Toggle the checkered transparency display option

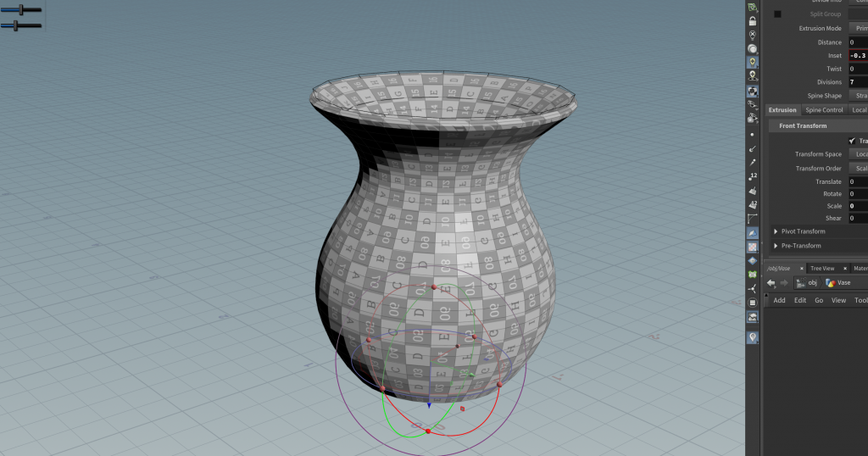(752, 247)
